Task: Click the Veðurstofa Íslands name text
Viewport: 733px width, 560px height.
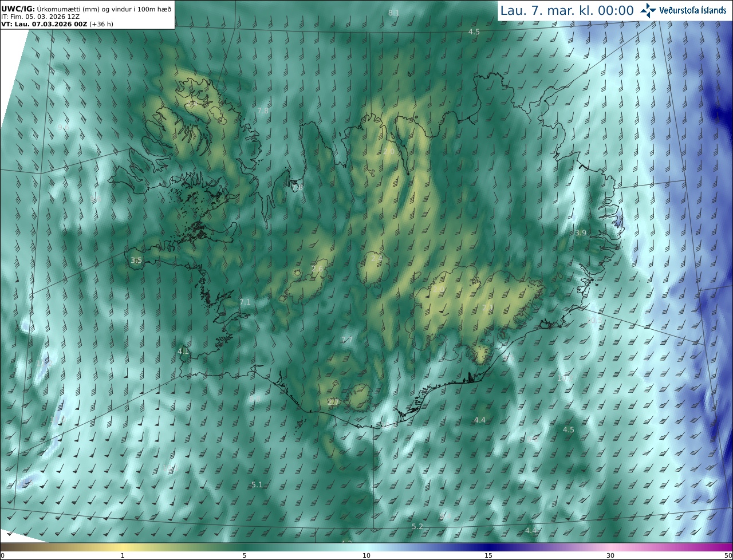Action: click(692, 10)
